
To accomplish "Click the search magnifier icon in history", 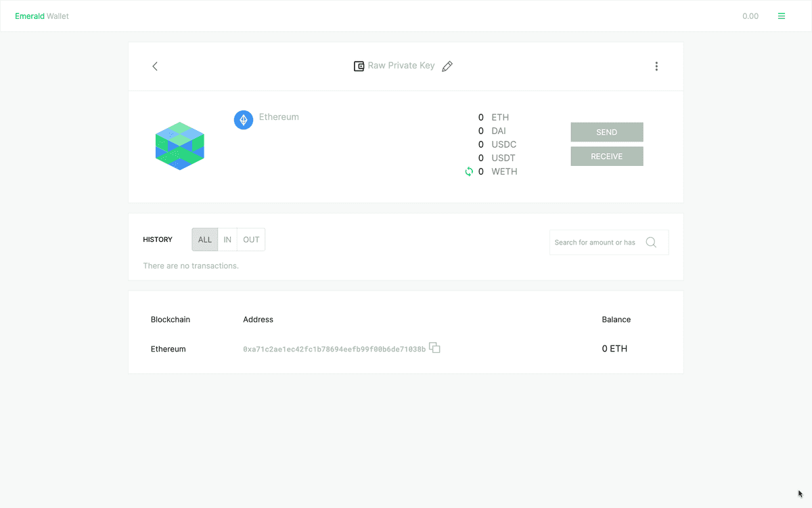I will [x=651, y=242].
